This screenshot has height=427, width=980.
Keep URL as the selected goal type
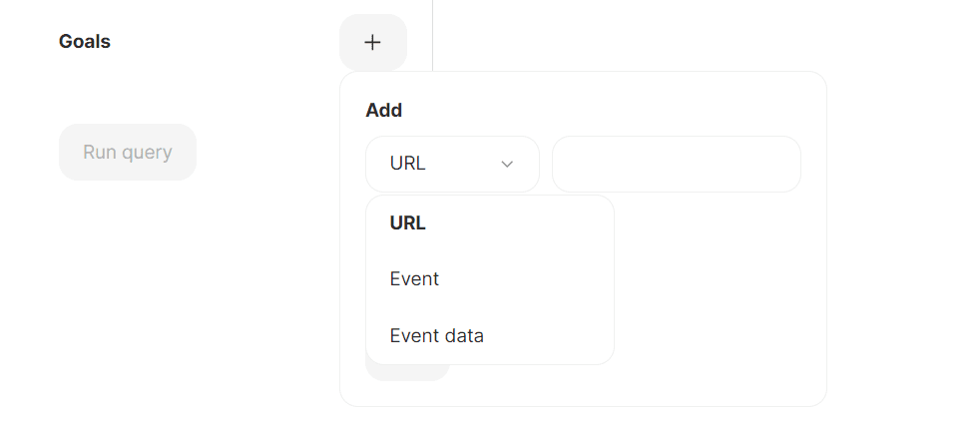pyautogui.click(x=407, y=223)
